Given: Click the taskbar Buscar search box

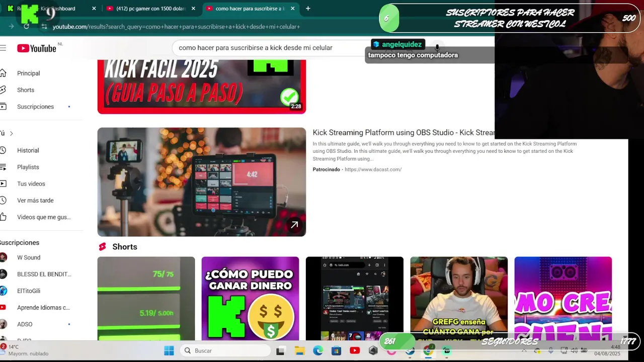Looking at the screenshot, I should point(225,350).
